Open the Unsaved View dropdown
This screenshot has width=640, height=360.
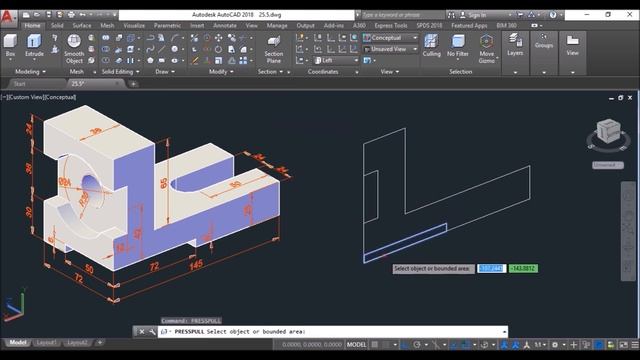(390, 49)
